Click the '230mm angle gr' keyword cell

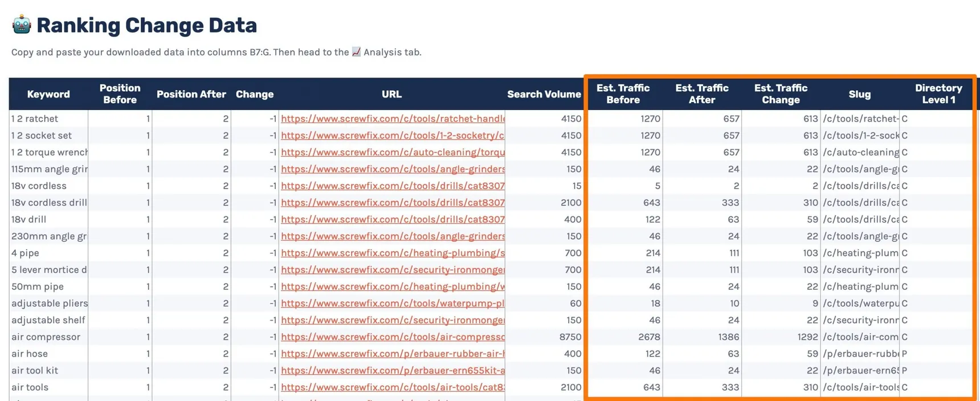click(48, 236)
